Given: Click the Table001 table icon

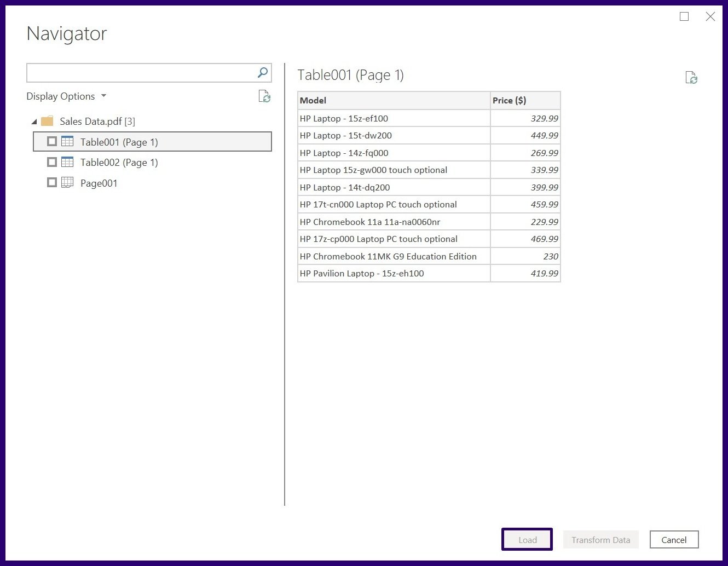Looking at the screenshot, I should [x=67, y=141].
